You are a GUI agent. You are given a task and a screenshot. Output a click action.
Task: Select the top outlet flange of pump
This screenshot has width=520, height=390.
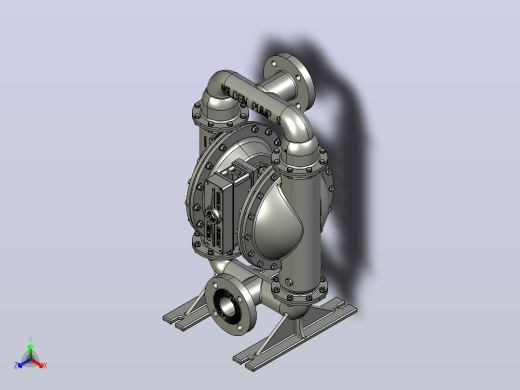pyautogui.click(x=289, y=81)
